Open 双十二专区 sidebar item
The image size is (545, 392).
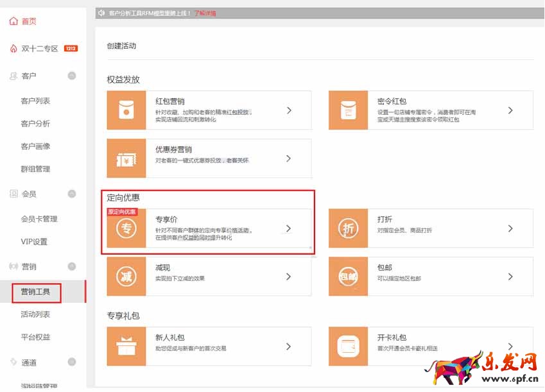(40, 49)
